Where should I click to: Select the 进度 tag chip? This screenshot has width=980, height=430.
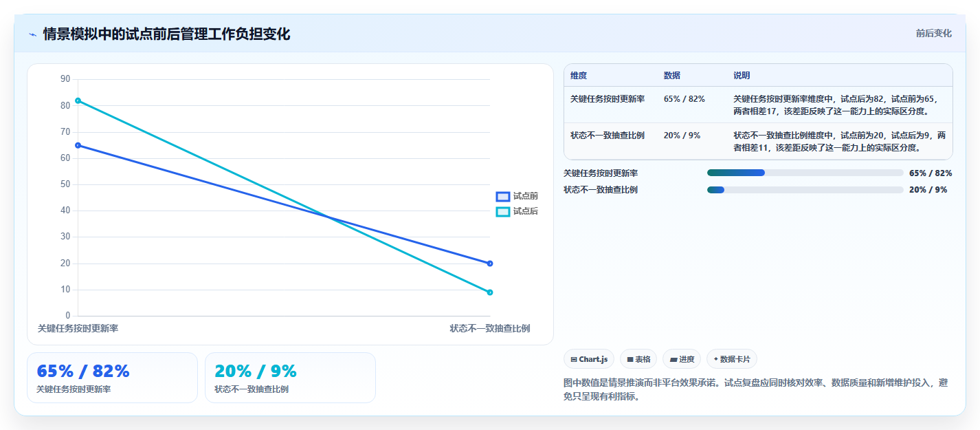click(x=682, y=359)
